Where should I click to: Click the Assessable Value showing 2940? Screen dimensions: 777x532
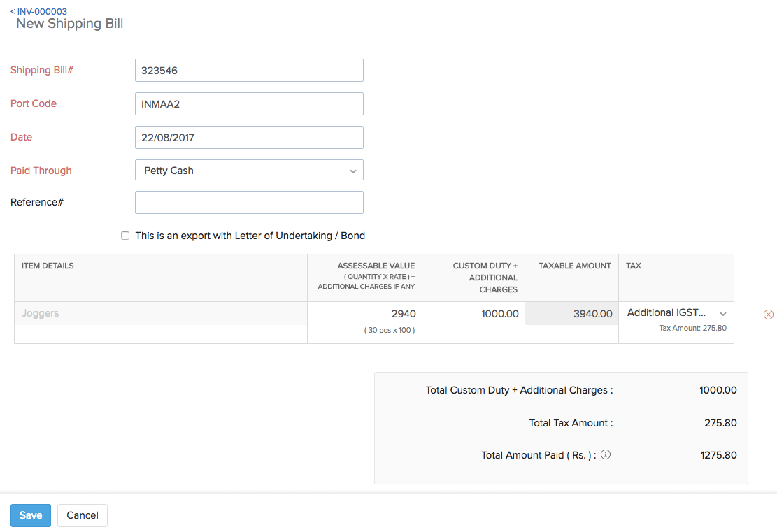[406, 313]
